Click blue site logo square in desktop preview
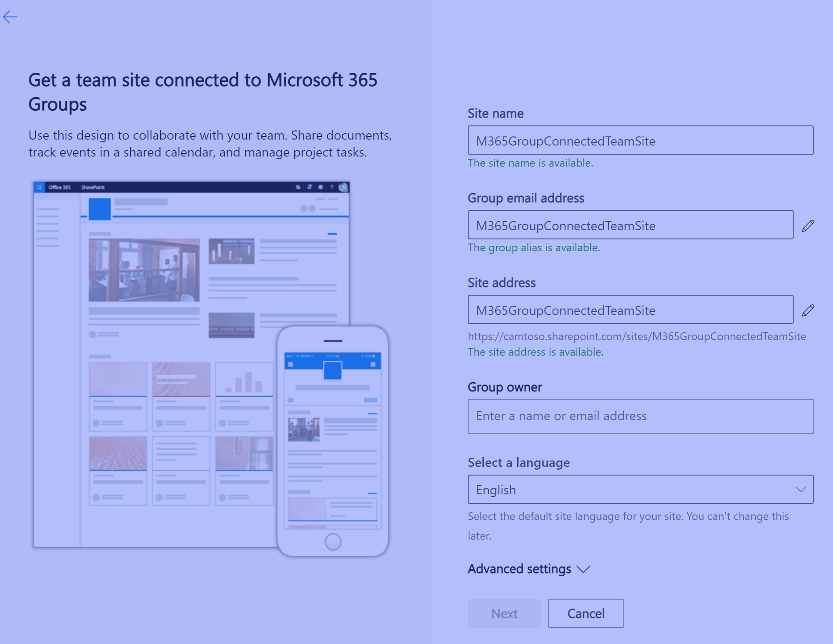 pos(100,209)
